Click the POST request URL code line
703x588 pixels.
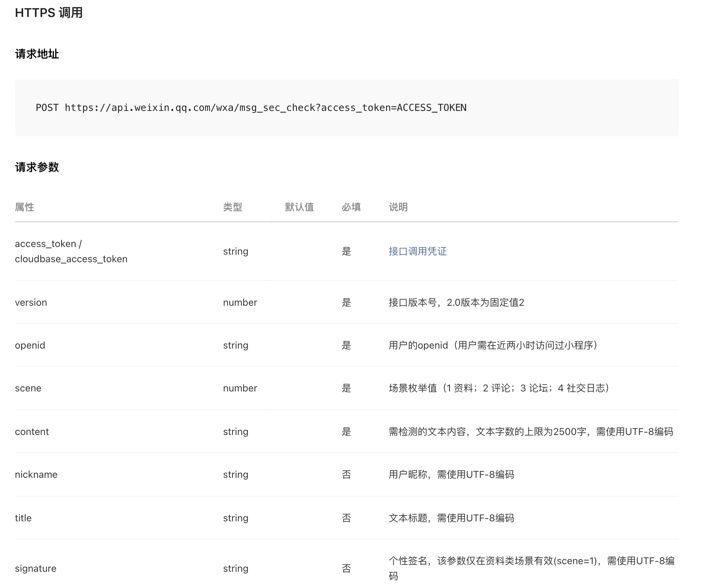pyautogui.click(x=251, y=108)
